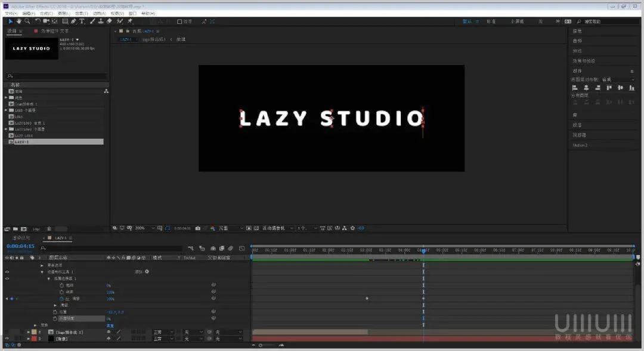The height and width of the screenshot is (351, 644).
Task: Toggle the eye on the text animator row
Action: pos(7,272)
